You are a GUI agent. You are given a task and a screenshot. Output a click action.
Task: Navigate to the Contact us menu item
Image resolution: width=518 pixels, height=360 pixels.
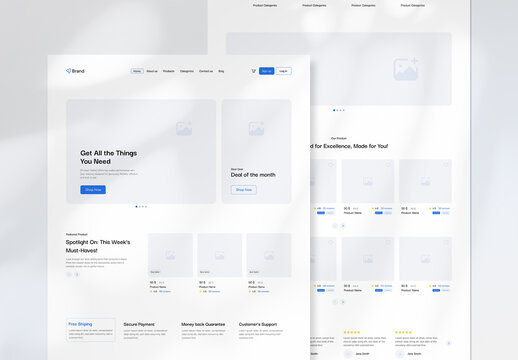[x=206, y=71]
